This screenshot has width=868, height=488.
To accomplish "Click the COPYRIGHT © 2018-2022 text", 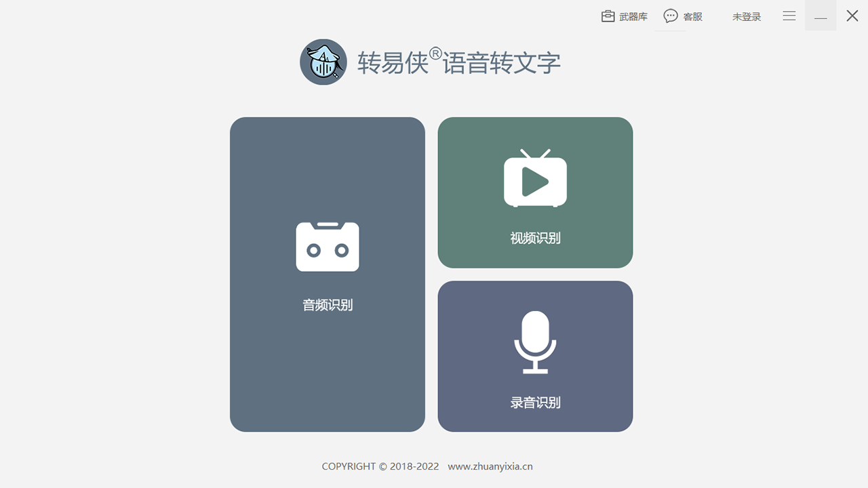I will tap(380, 466).
